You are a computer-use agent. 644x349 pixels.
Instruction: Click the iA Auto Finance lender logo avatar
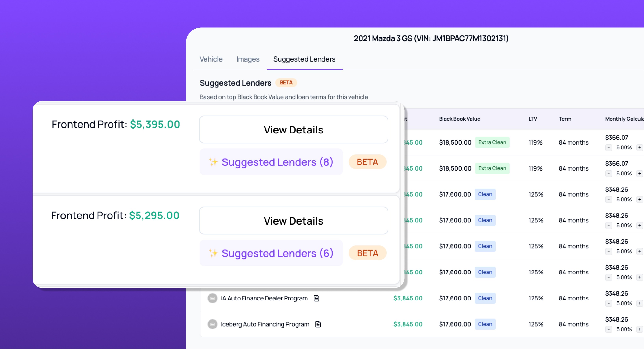(x=213, y=298)
